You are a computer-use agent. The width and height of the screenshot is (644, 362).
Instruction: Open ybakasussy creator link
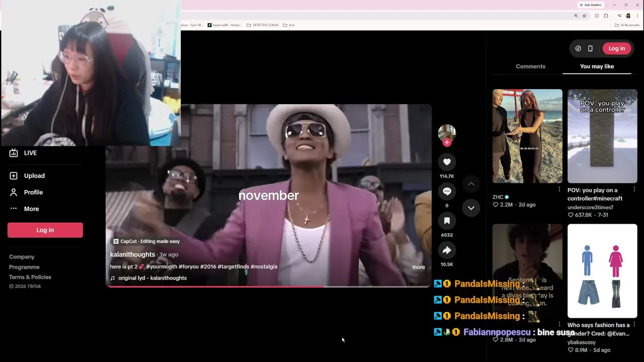[581, 342]
